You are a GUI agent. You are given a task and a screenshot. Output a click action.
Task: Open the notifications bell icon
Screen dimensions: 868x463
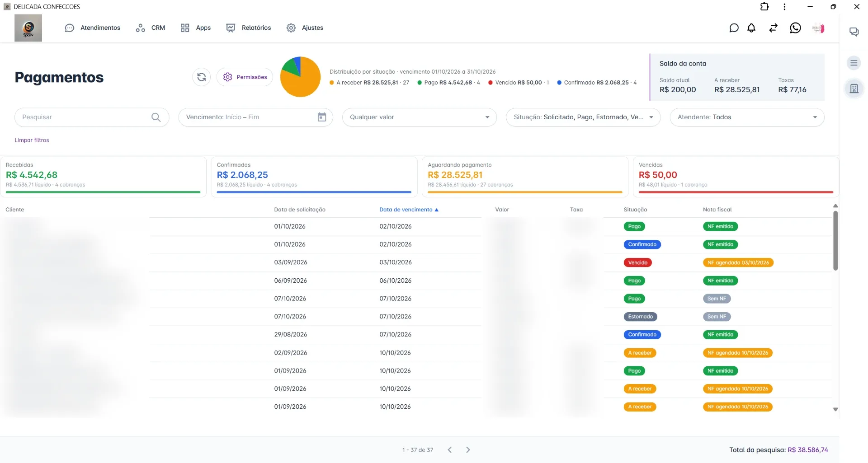pyautogui.click(x=751, y=28)
